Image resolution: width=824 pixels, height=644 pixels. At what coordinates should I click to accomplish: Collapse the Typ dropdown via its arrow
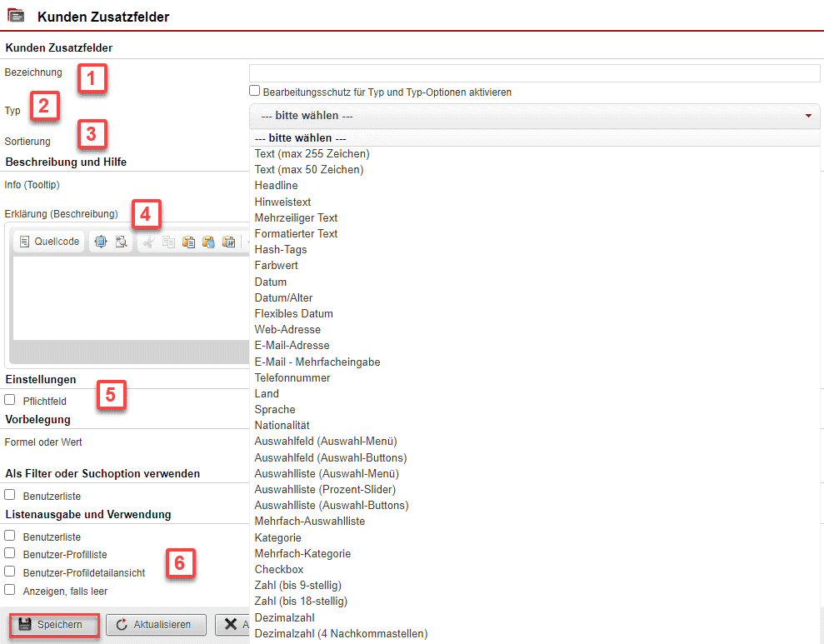point(808,117)
